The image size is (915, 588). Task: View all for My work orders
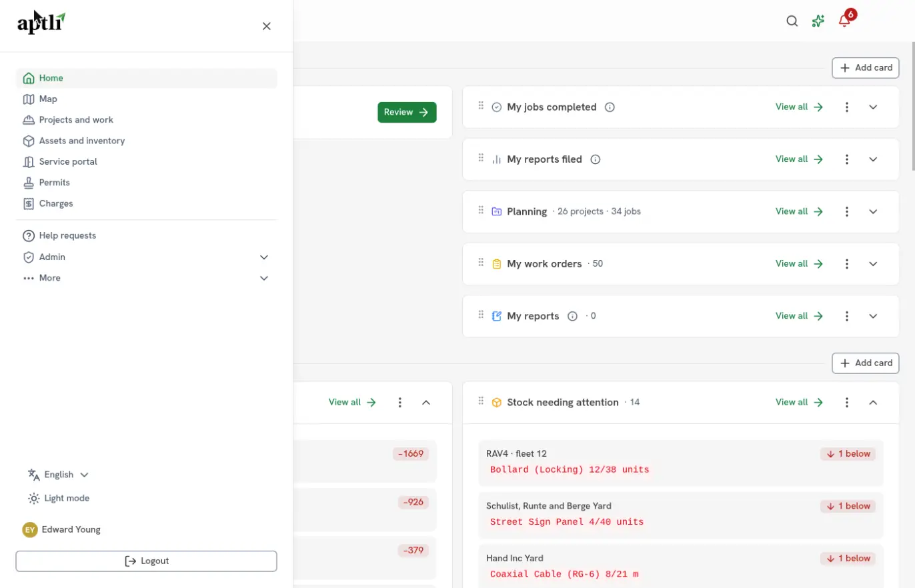pyautogui.click(x=799, y=263)
